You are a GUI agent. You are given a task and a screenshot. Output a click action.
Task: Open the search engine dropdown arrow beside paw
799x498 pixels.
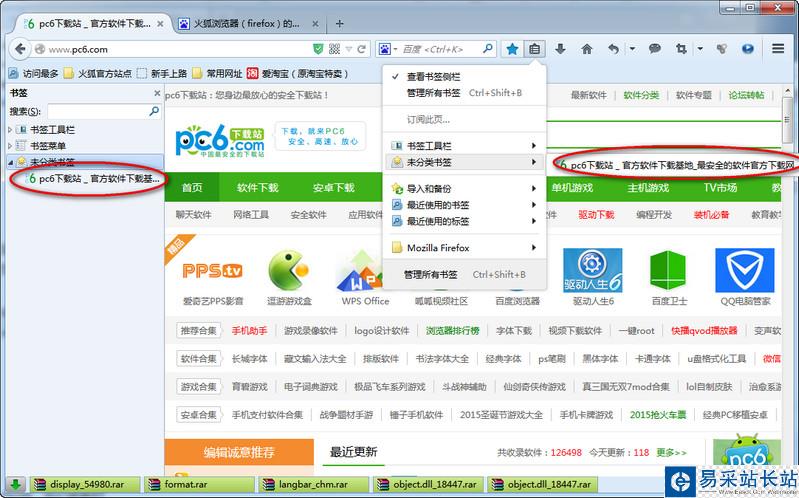(x=395, y=49)
